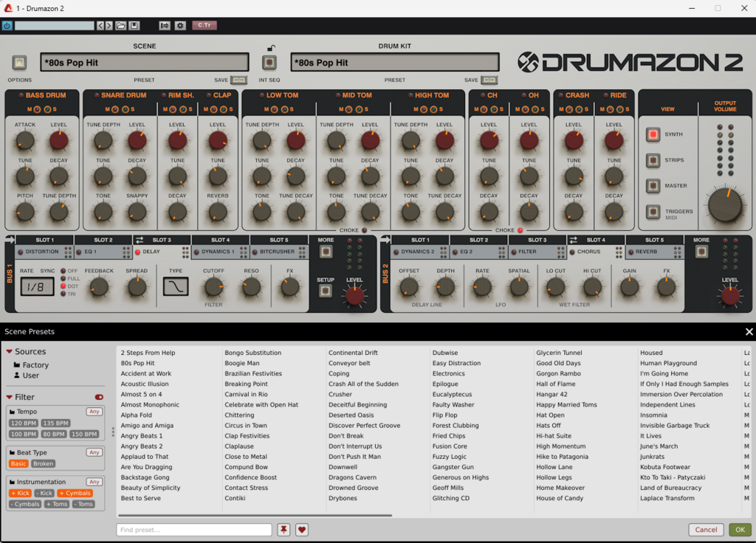Screen dimensions: 756x543
Task: Click Bus 2 input arrow icon
Action: click(385, 240)
